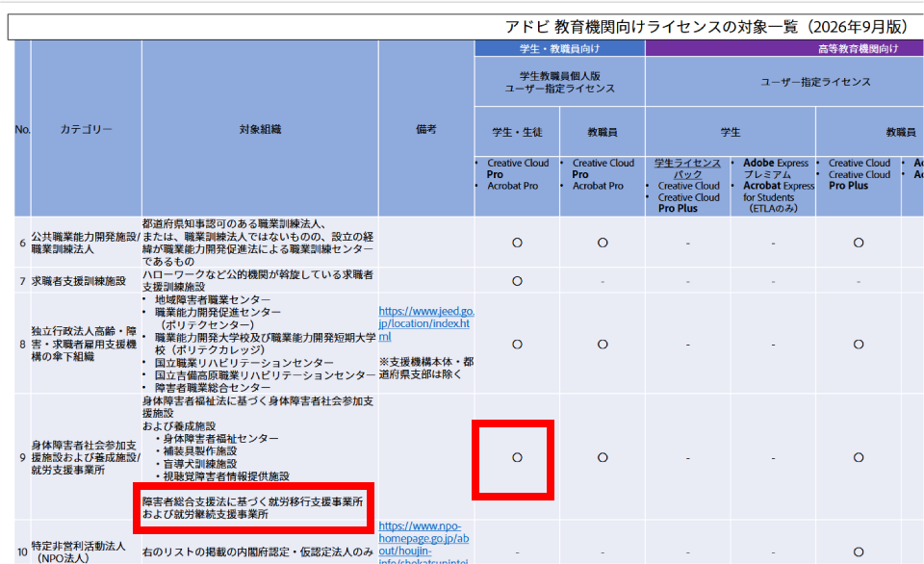
Task: Click row 8 circle in first 教職員 column
Action: 603,345
